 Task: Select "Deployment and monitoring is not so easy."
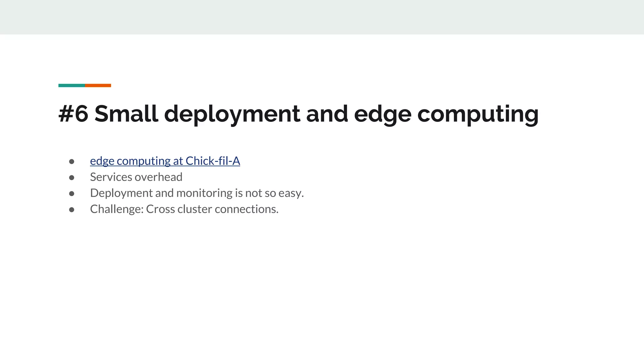[x=197, y=193]
